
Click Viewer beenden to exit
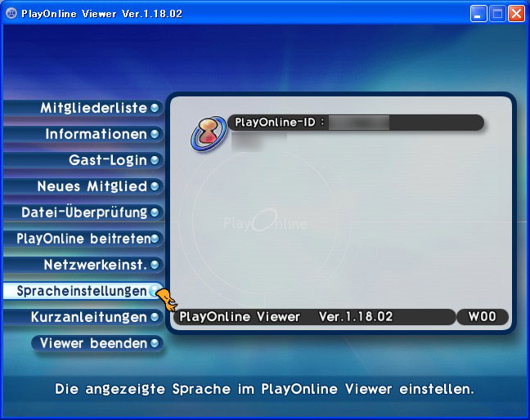point(97,343)
